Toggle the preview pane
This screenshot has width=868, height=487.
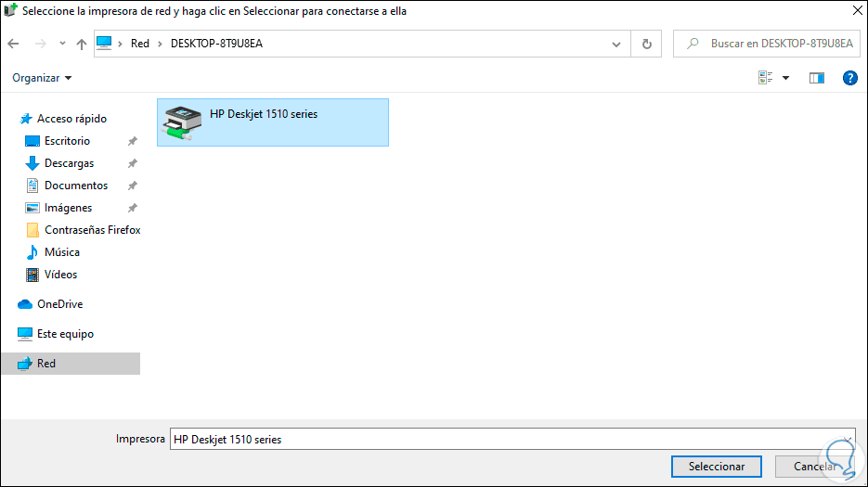tap(817, 78)
